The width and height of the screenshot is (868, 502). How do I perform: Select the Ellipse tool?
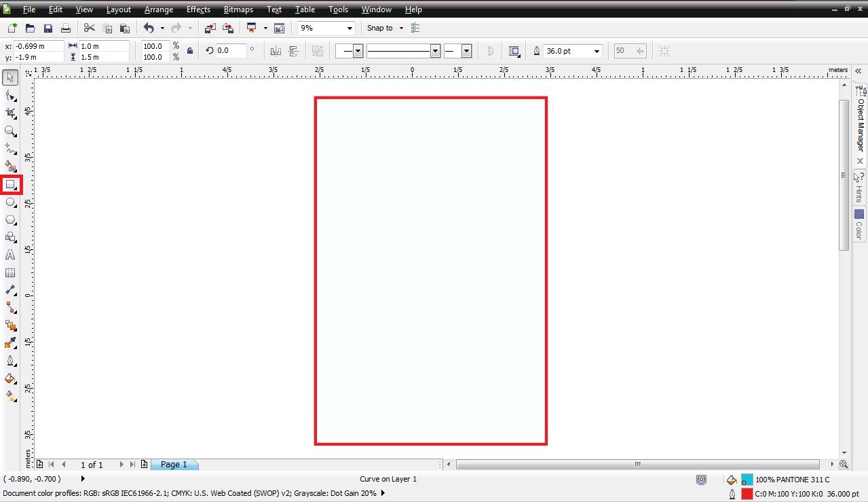[x=10, y=202]
